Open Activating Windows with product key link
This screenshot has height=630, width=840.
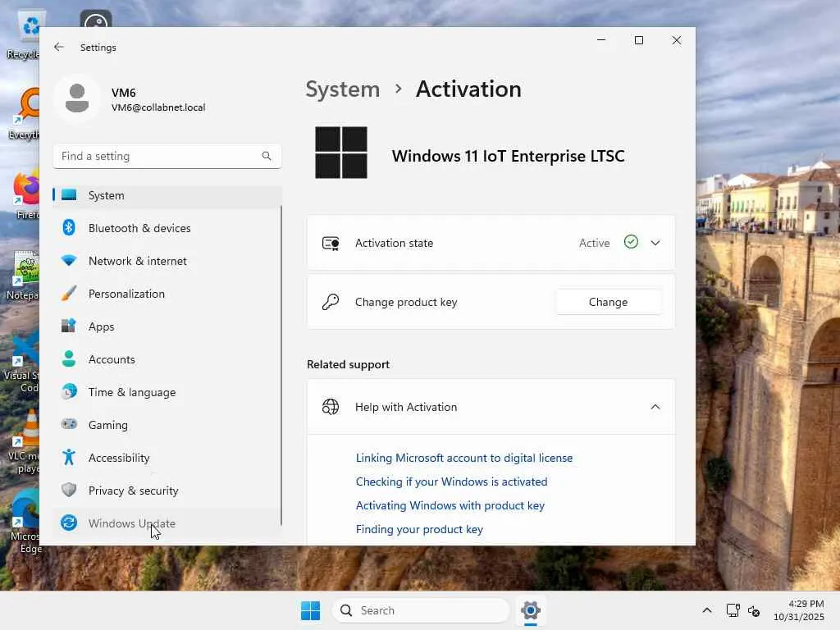pyautogui.click(x=450, y=505)
